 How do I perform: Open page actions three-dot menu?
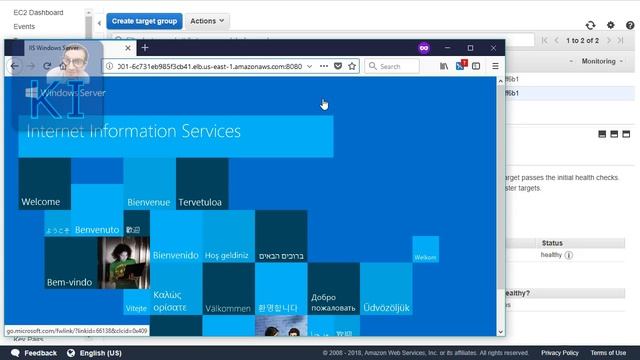[x=324, y=66]
